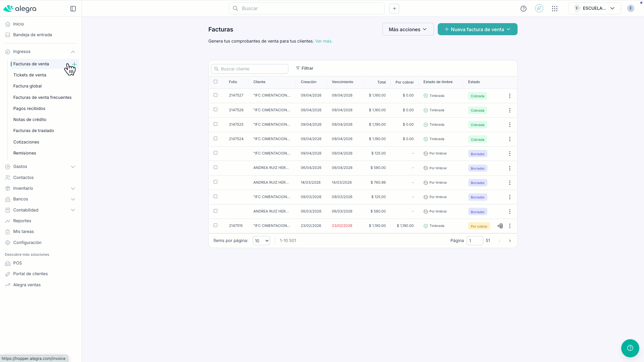Open the help question mark icon in header

pyautogui.click(x=523, y=9)
